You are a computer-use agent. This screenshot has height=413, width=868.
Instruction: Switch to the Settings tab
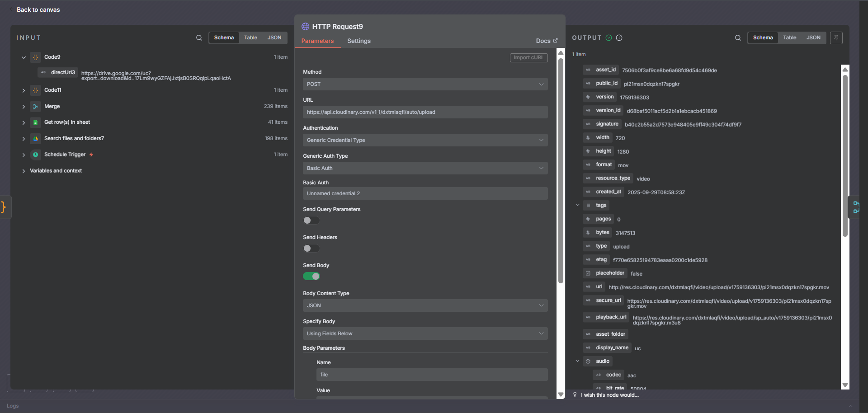coord(359,41)
